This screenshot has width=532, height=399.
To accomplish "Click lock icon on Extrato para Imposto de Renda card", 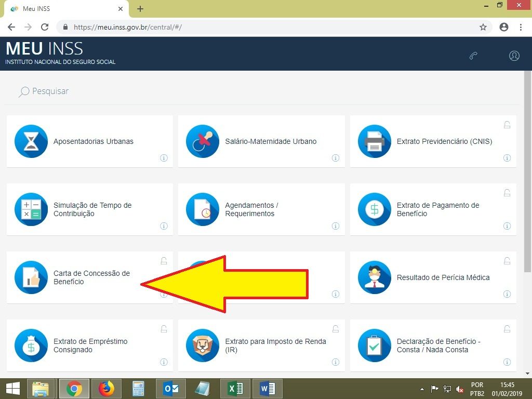I will [x=336, y=329].
